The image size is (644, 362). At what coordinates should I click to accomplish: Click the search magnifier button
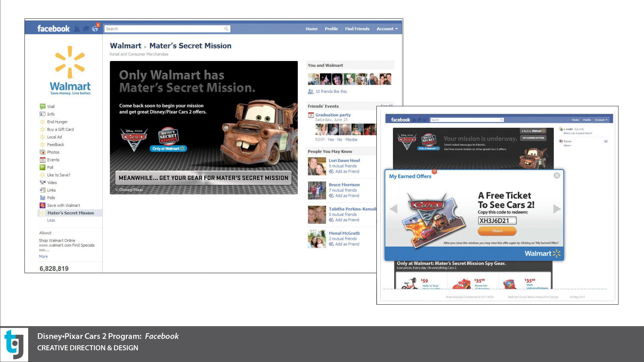(x=226, y=29)
